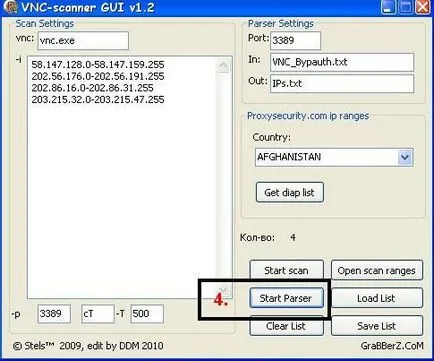The width and height of the screenshot is (434, 361).
Task: Click the IP list scrollbar up arrow
Action: tap(223, 65)
